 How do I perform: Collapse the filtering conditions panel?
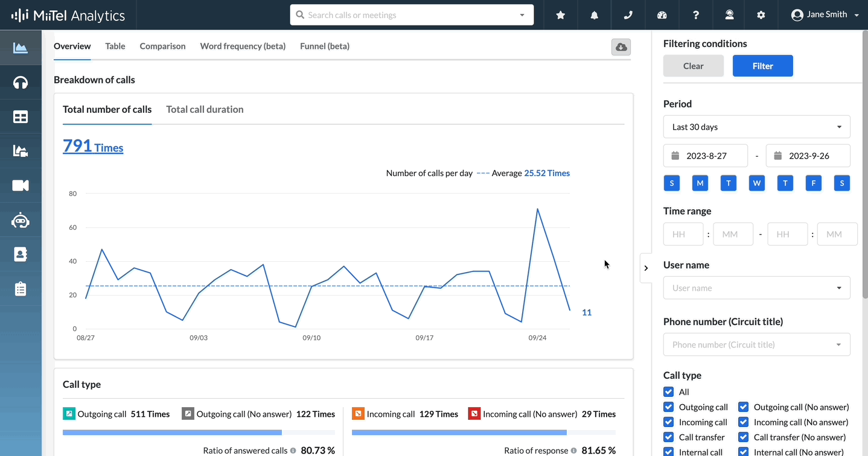pyautogui.click(x=646, y=268)
